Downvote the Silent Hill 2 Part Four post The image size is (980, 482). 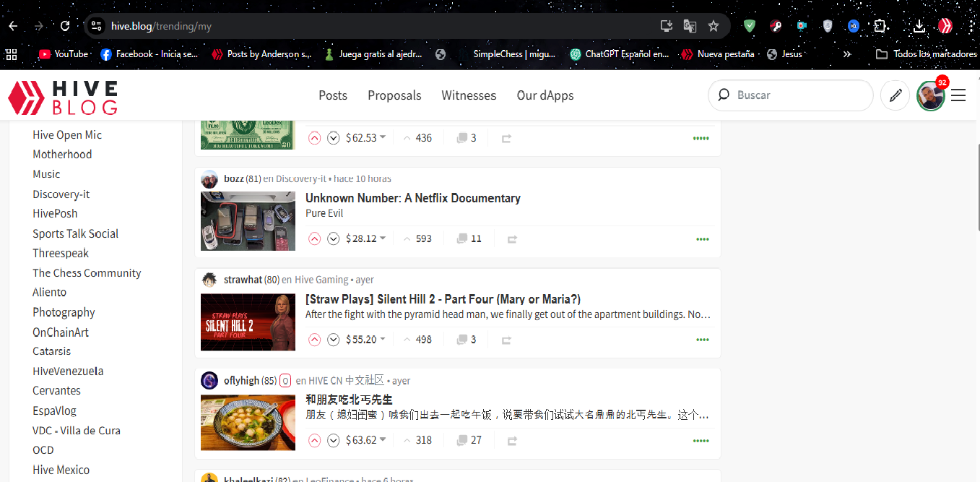(x=333, y=340)
